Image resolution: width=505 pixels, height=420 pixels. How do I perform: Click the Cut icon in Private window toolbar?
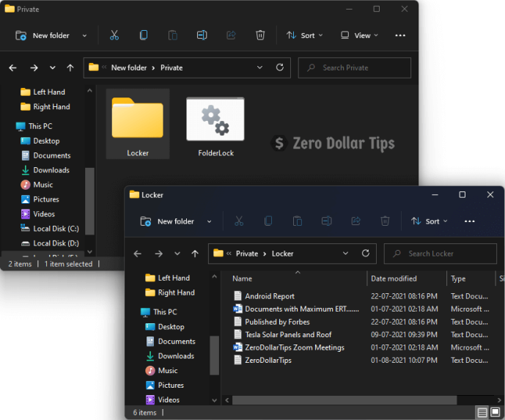(114, 35)
